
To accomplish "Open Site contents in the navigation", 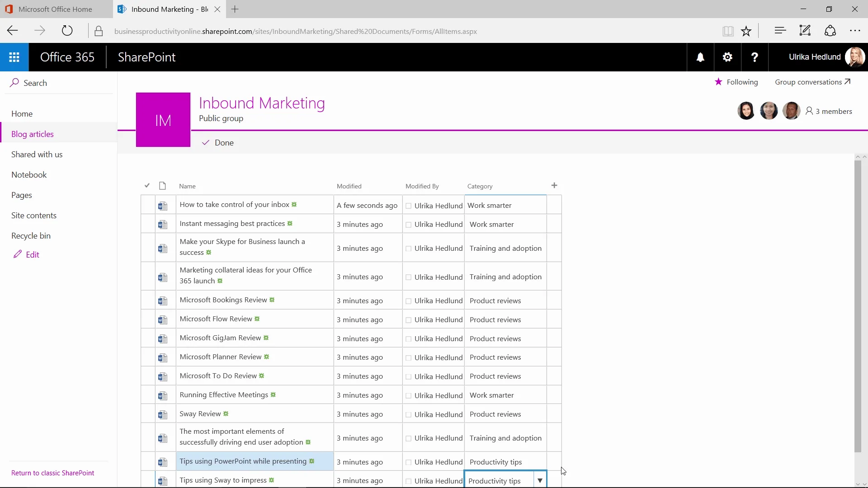I will 34,215.
